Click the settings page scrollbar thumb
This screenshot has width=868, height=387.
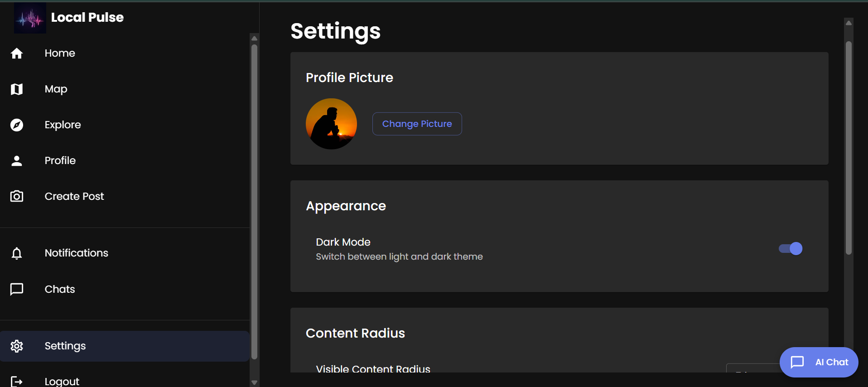tap(849, 147)
